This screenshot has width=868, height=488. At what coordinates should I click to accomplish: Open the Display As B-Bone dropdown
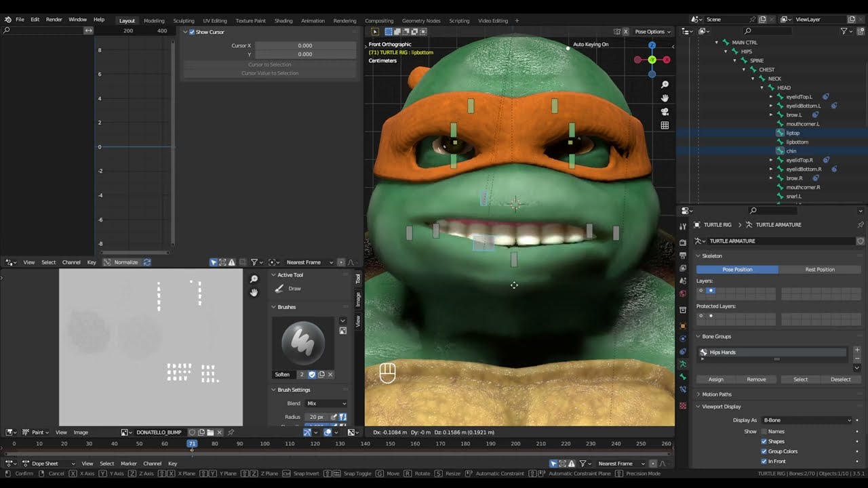[x=806, y=420]
